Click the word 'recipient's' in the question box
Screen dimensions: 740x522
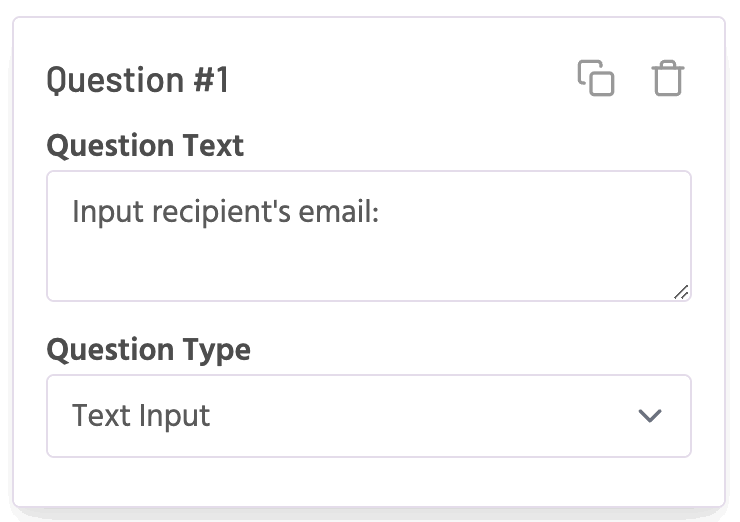[208, 212]
